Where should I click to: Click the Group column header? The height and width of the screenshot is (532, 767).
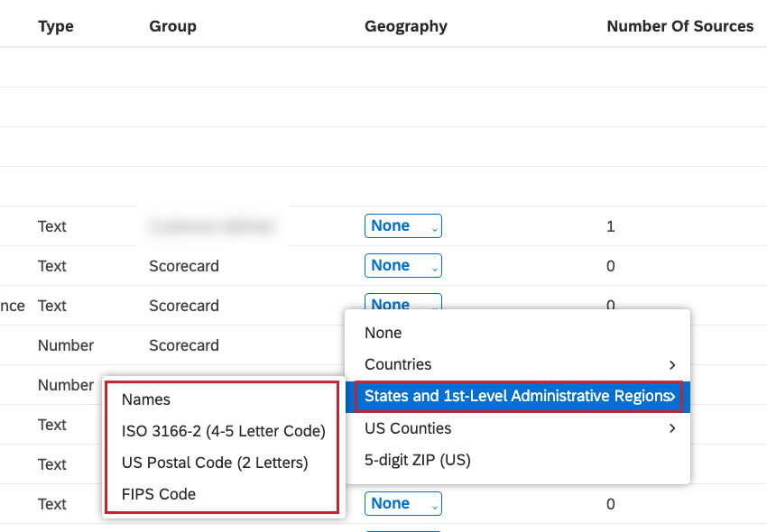(x=172, y=26)
